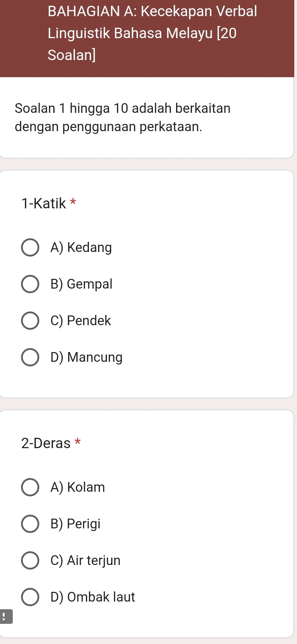Screen dimensions: 297x644
Task: Click the "D) Ombak laut" label text
Action: (x=93, y=597)
